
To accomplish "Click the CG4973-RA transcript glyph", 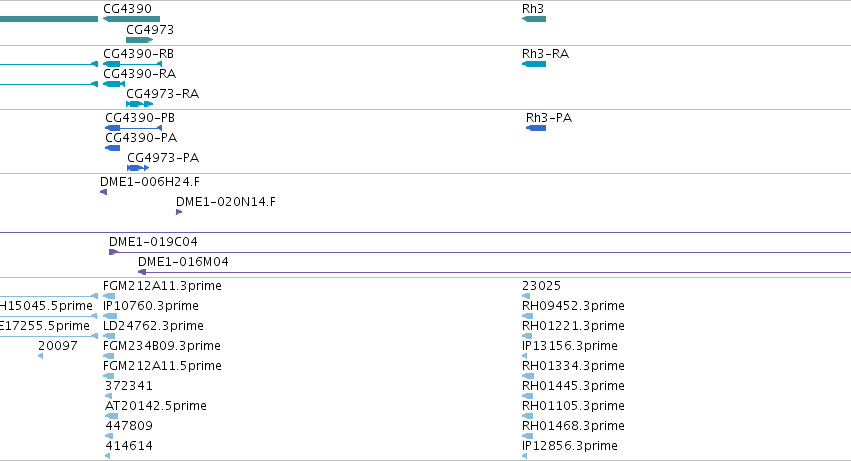I will point(139,104).
